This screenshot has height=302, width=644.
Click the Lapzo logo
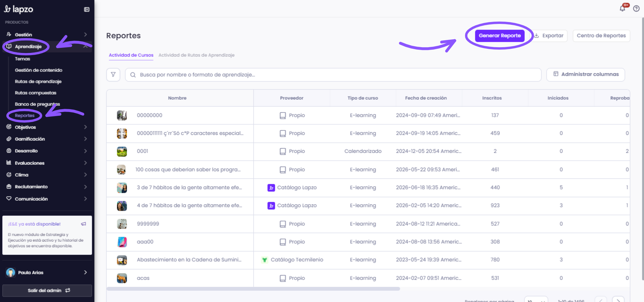click(19, 9)
